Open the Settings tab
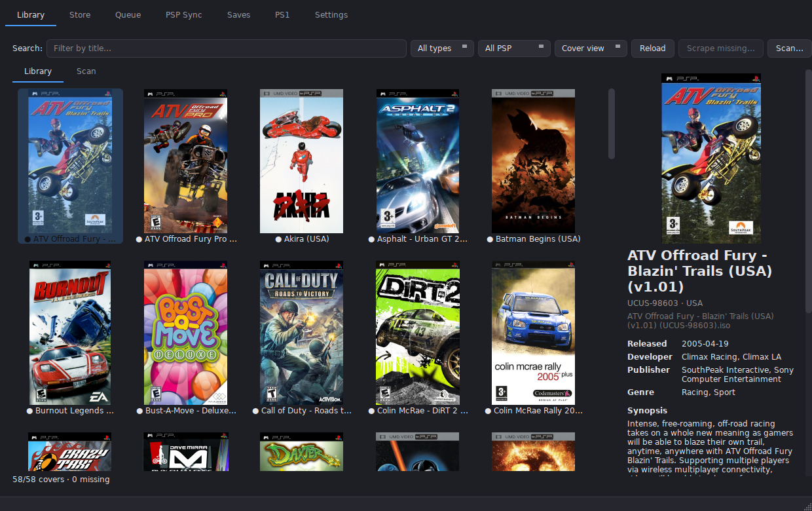812x511 pixels. click(x=331, y=14)
